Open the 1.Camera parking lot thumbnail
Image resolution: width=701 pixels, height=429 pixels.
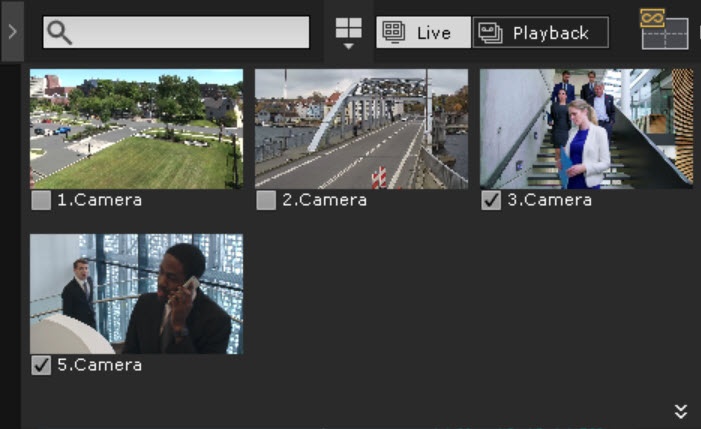tap(136, 129)
